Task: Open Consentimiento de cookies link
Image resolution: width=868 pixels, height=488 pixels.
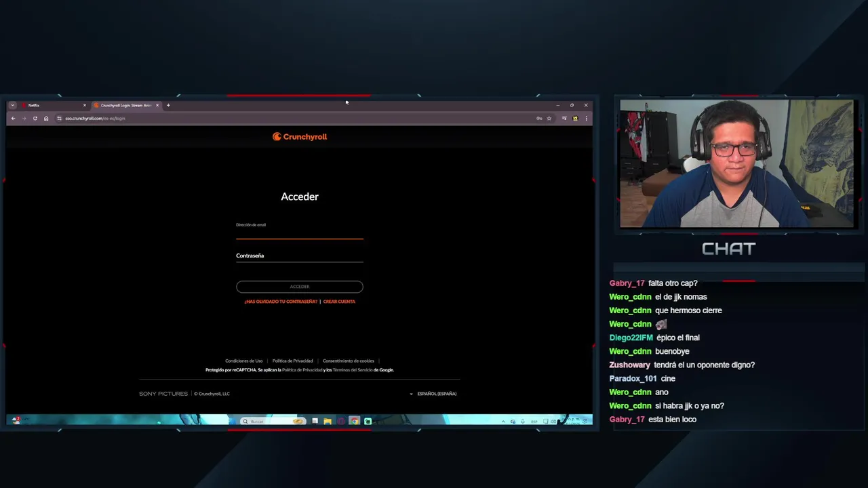Action: tap(349, 361)
